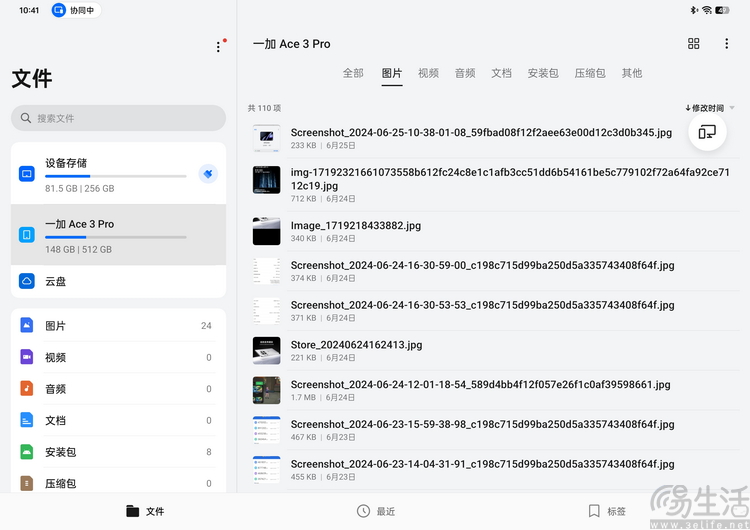Tap the Bluetooth status icon
Image resolution: width=750 pixels, height=530 pixels.
pos(694,10)
